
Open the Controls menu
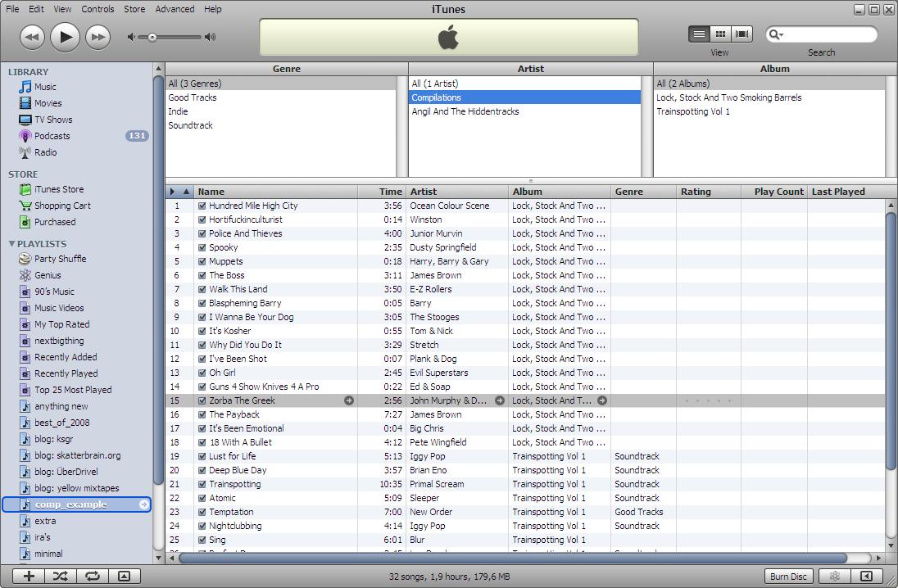(x=98, y=9)
